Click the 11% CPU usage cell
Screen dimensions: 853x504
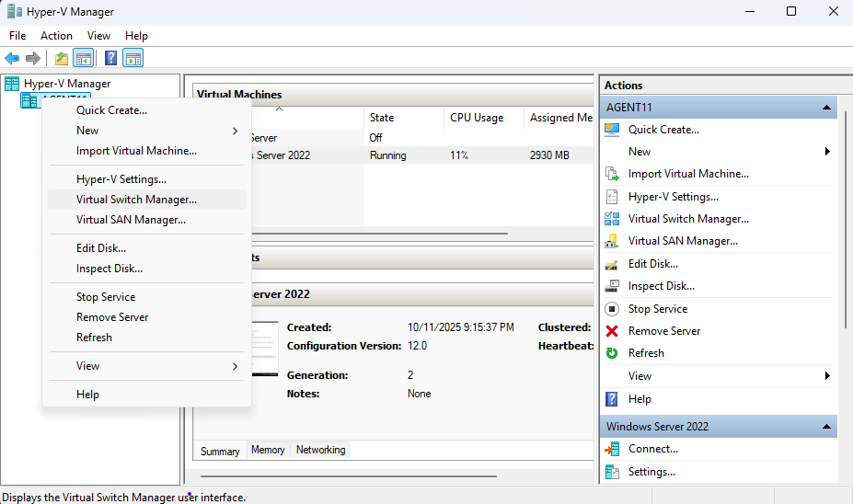459,155
